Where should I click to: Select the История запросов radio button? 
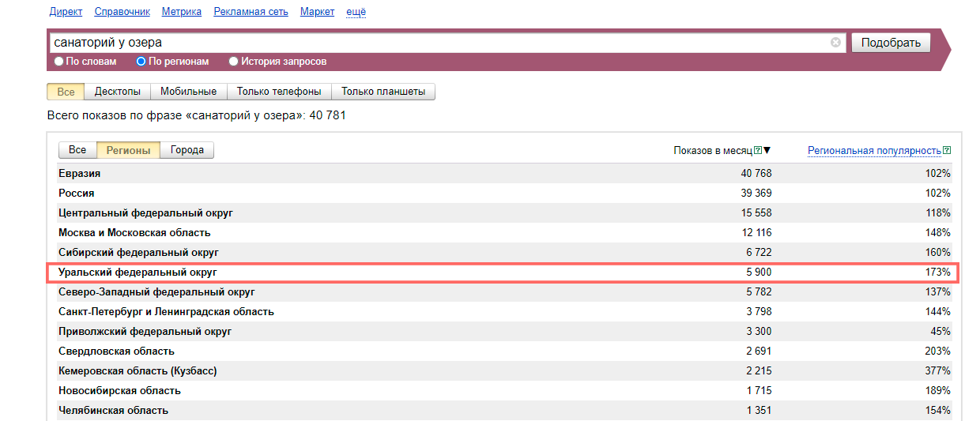[233, 62]
